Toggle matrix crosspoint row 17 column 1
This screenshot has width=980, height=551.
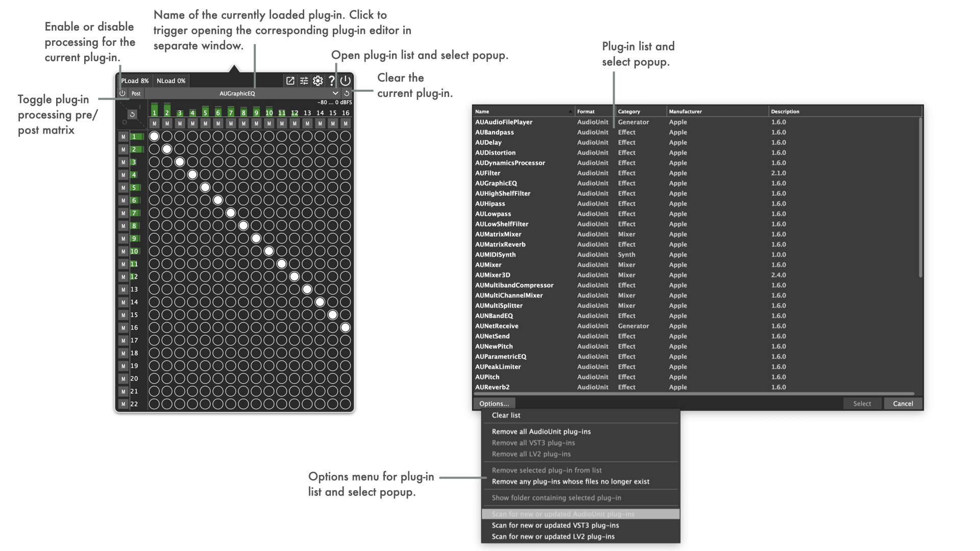pyautogui.click(x=154, y=340)
